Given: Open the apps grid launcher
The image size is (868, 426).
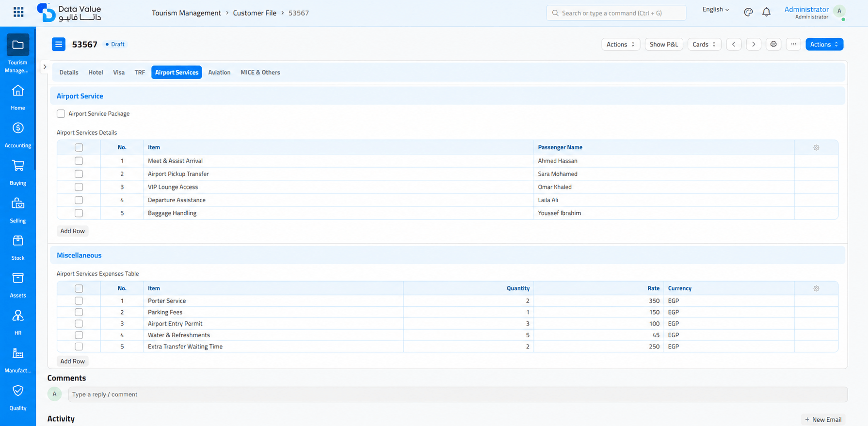Looking at the screenshot, I should click(x=18, y=12).
